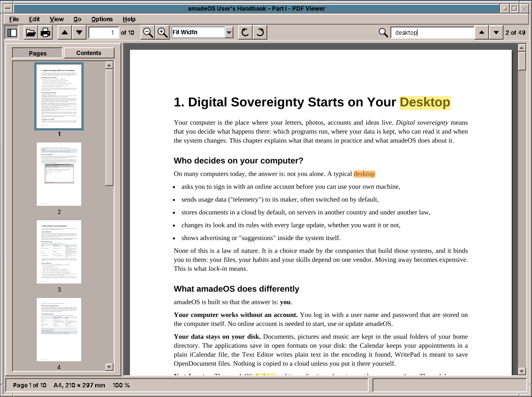532x397 pixels.
Task: Go to next page arrow in toolbar
Action: (79, 32)
